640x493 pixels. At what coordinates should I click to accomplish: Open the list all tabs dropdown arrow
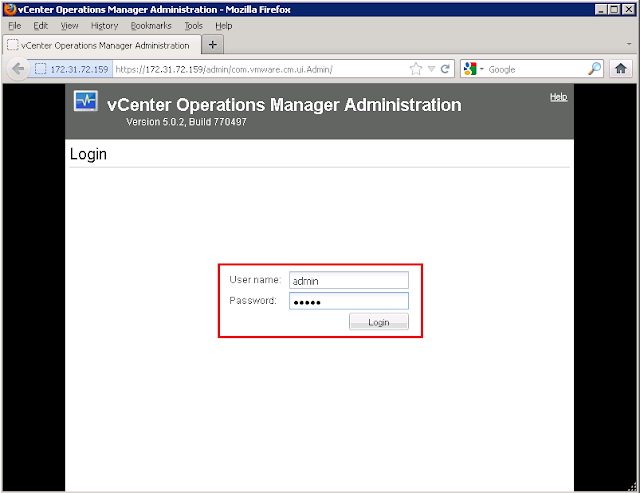click(629, 44)
